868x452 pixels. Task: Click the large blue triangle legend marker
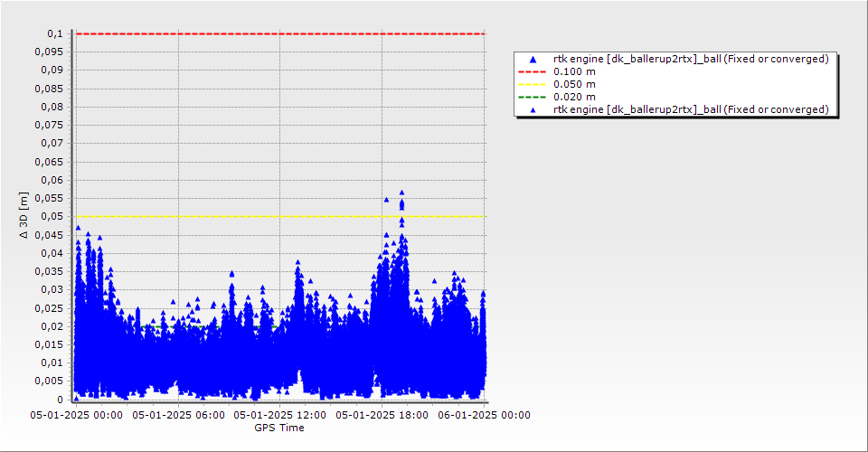533,59
